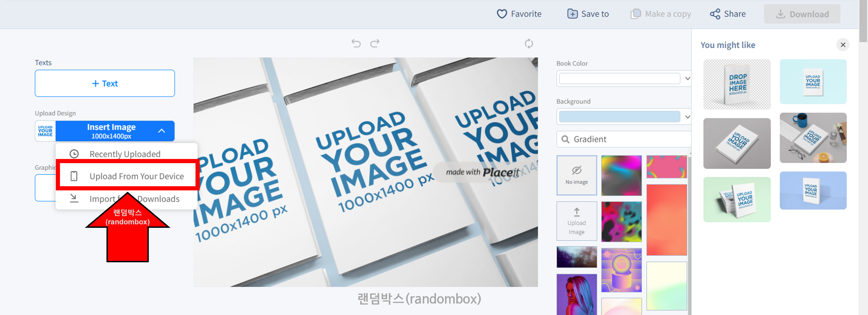This screenshot has height=315, width=868.
Task: Collapse the Insert Image chevron
Action: pyautogui.click(x=162, y=131)
